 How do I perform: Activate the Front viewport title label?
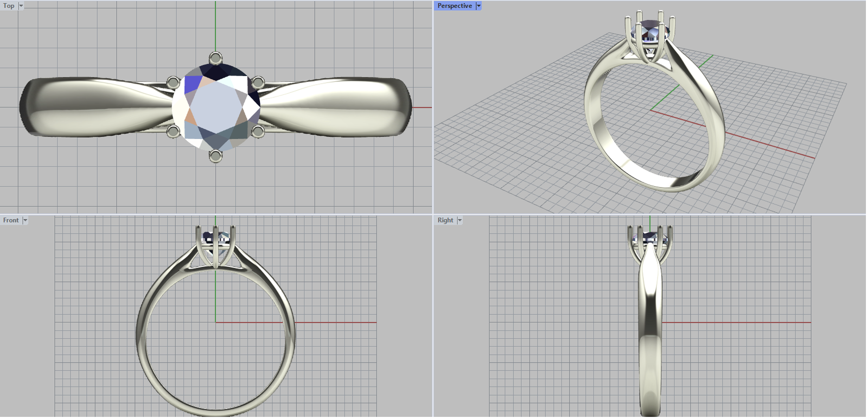(x=11, y=220)
